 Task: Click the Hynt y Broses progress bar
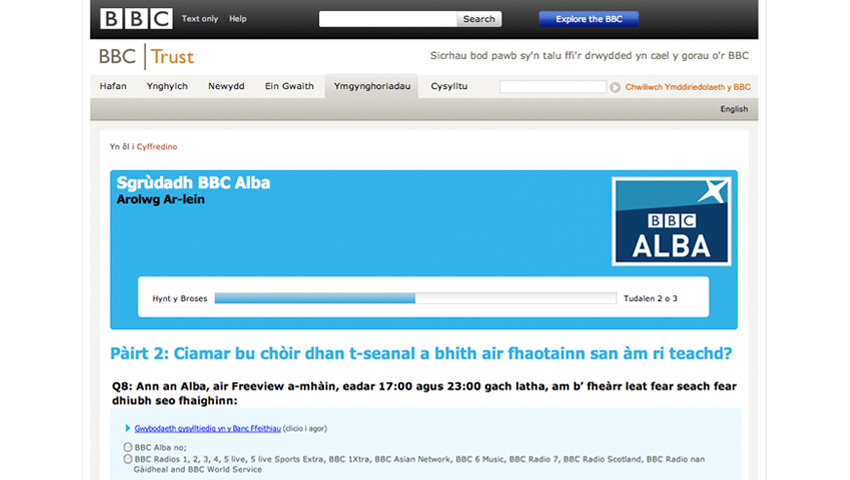click(x=415, y=298)
